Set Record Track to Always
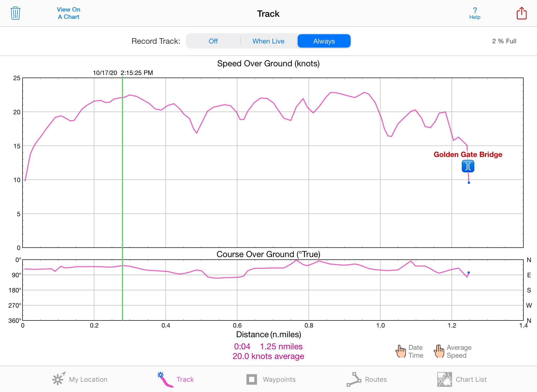 tap(324, 41)
